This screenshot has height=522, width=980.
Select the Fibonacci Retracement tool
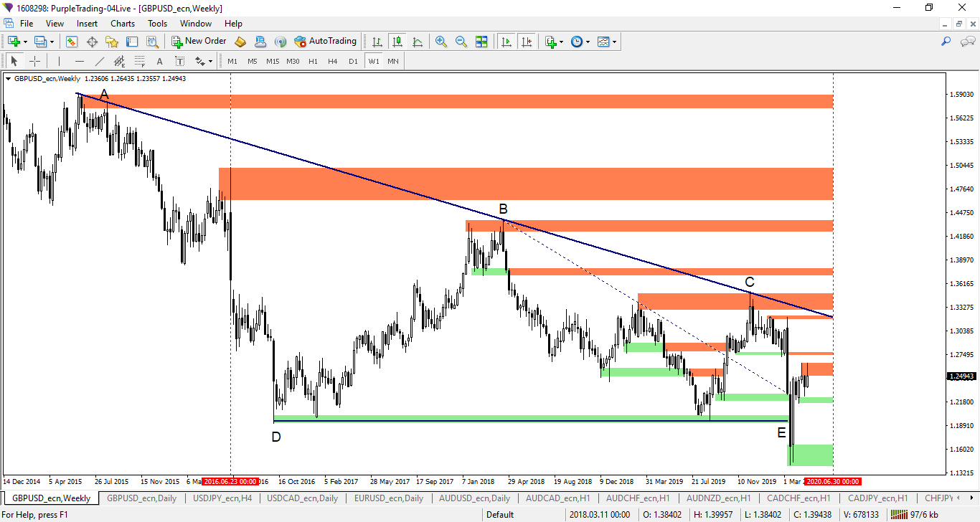pyautogui.click(x=139, y=61)
